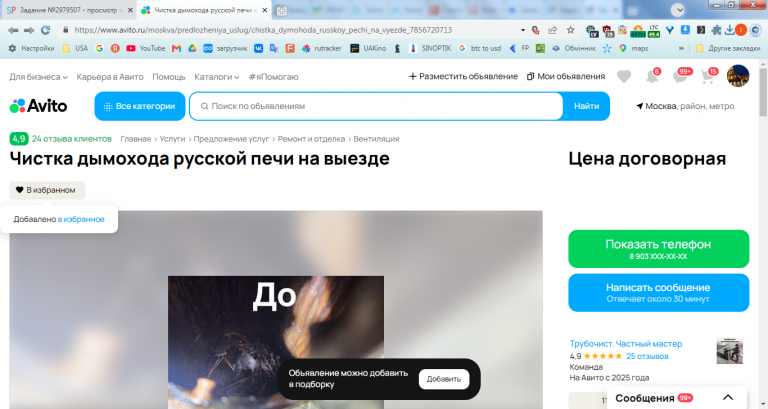Screen dimensions: 768x409
Task: Open the Google Translate bookmark icon
Action: (x=274, y=48)
